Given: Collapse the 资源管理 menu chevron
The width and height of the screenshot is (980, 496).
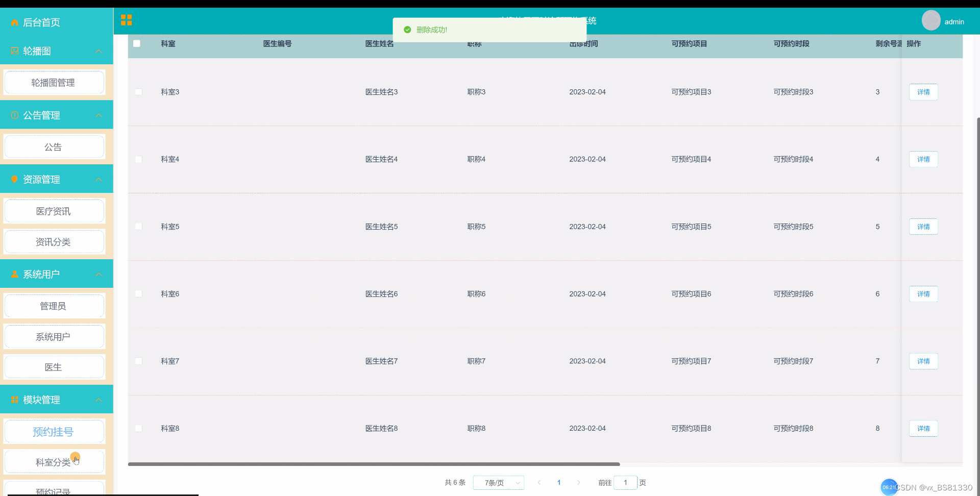Looking at the screenshot, I should coord(99,180).
